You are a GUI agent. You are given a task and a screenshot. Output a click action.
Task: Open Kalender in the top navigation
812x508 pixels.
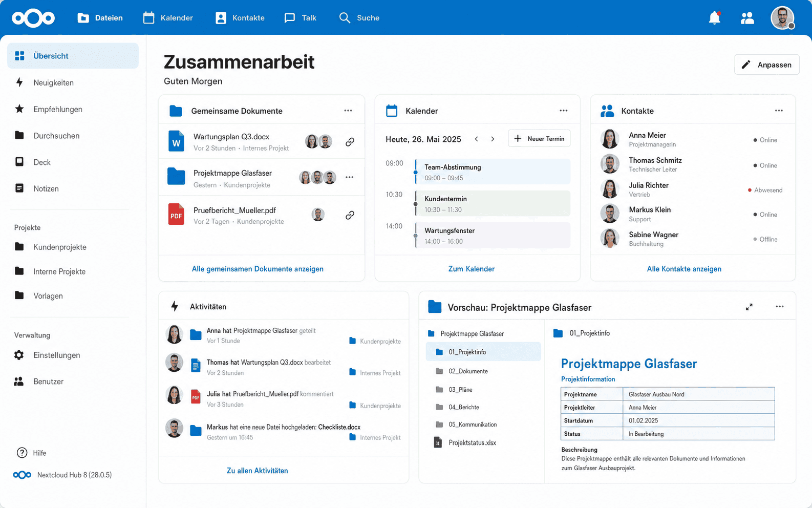168,18
